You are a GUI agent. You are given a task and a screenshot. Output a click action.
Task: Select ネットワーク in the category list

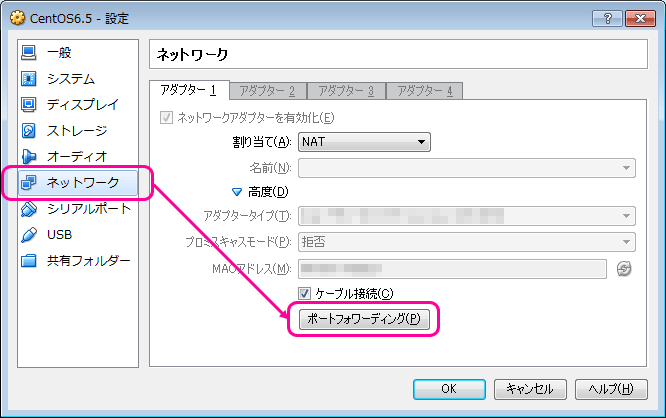tap(78, 183)
